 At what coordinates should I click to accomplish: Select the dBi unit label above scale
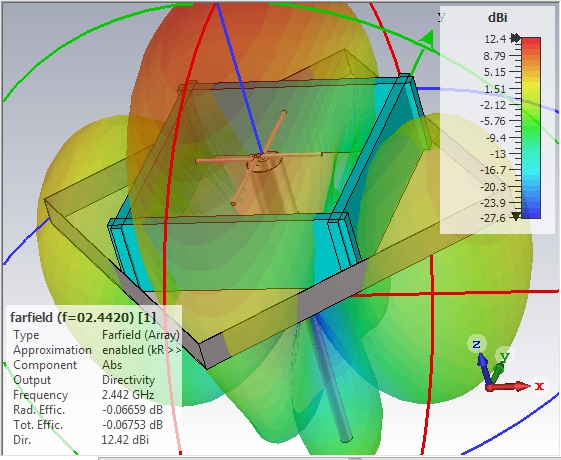tap(498, 18)
